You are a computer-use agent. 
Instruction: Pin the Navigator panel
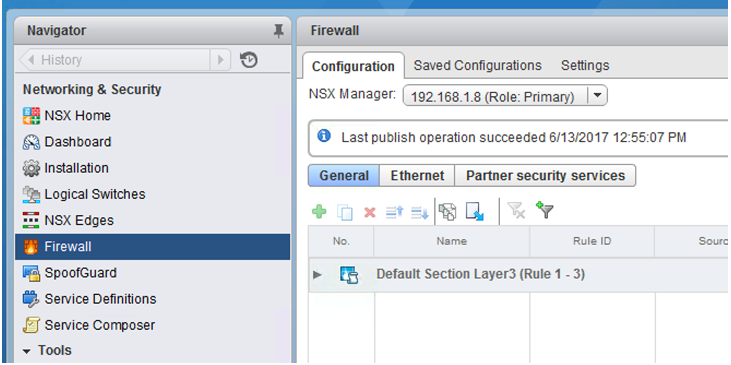[x=278, y=31]
